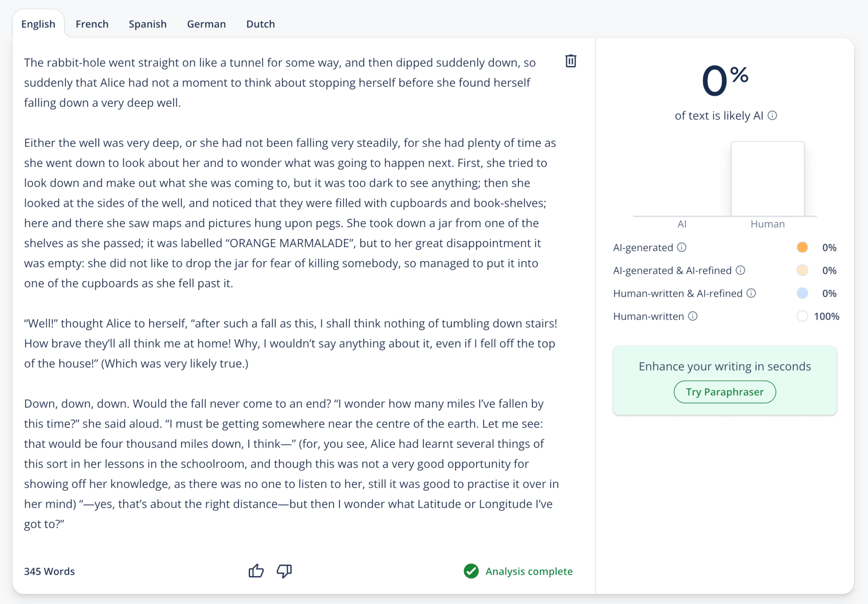Open Human-written info icon
The height and width of the screenshot is (604, 868).
tap(693, 316)
